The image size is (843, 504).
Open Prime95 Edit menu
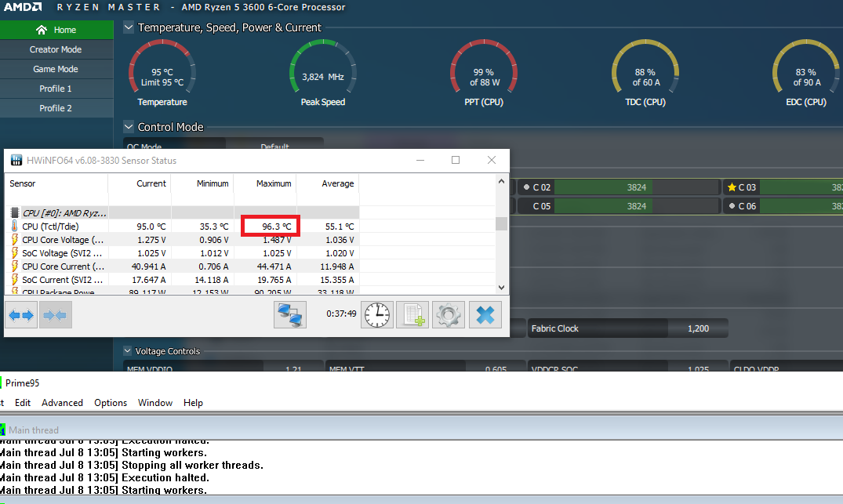pos(23,402)
